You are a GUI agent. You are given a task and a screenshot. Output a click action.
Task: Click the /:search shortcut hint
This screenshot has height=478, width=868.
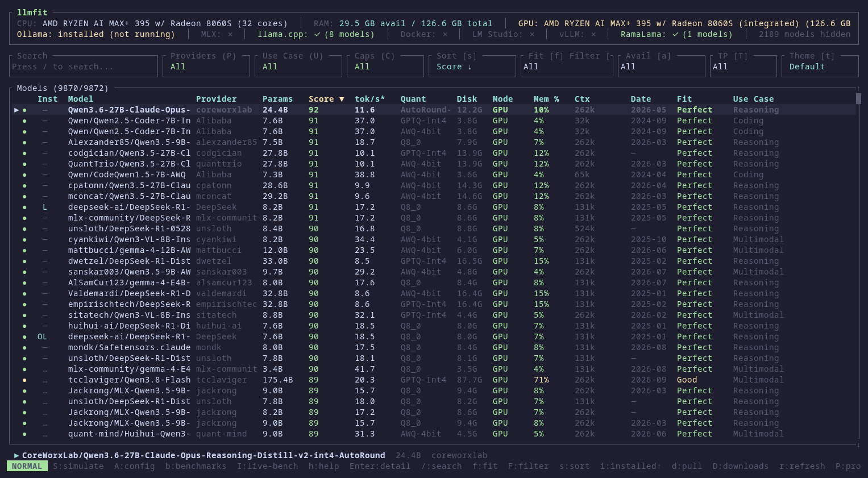pyautogui.click(x=442, y=466)
